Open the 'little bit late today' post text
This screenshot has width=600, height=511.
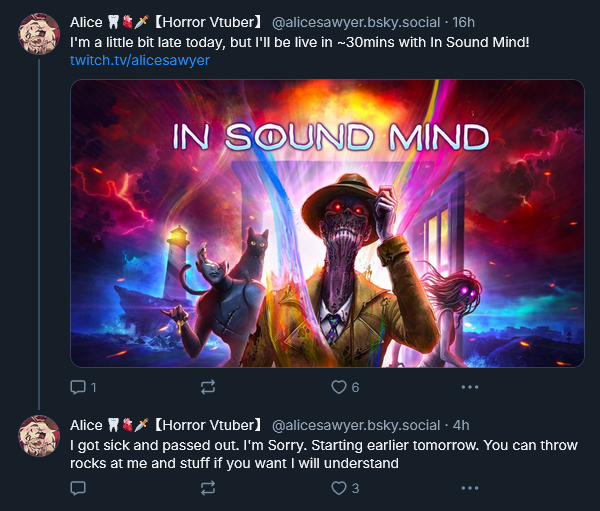click(x=290, y=42)
